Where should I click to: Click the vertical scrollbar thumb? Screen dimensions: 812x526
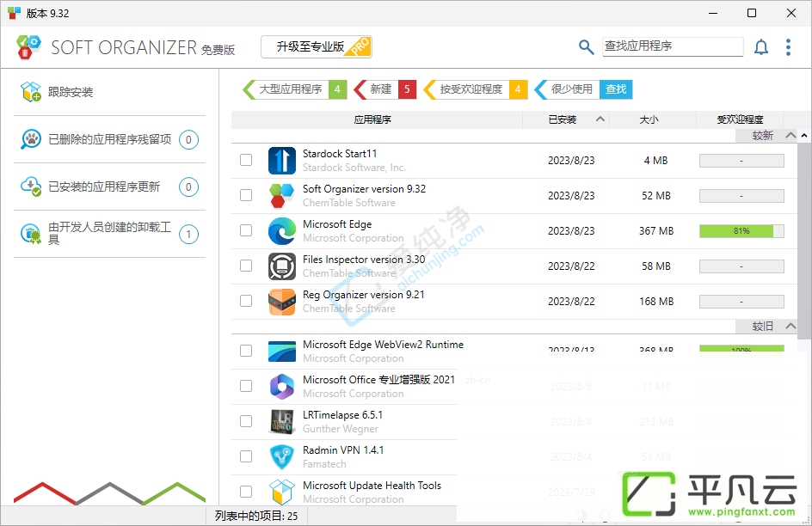point(803,240)
